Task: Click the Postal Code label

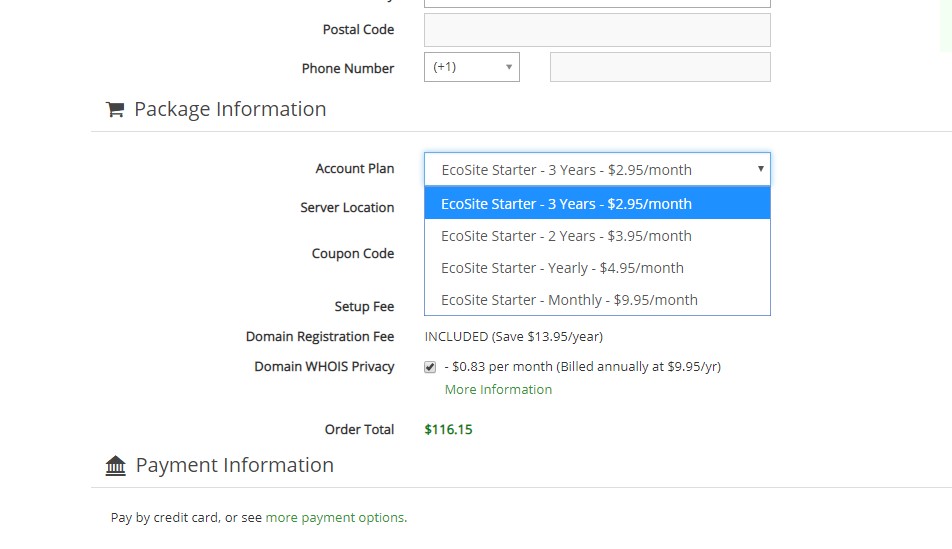Action: coord(358,30)
